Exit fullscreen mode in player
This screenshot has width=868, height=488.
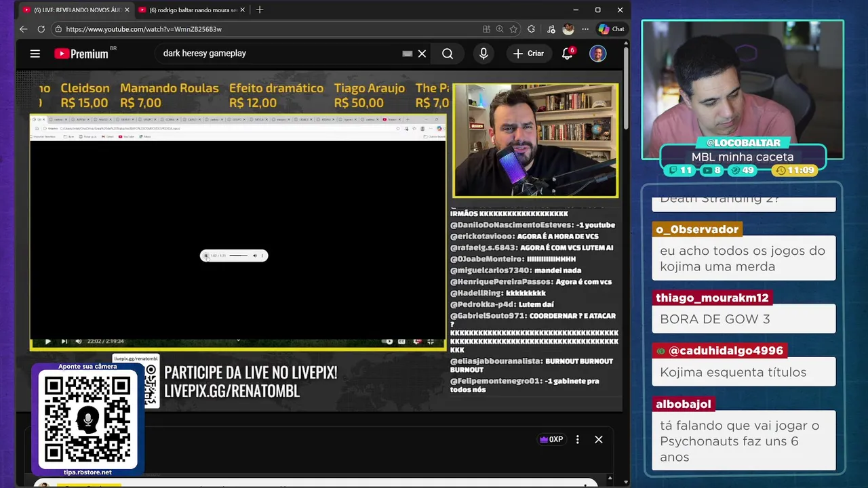tap(431, 341)
